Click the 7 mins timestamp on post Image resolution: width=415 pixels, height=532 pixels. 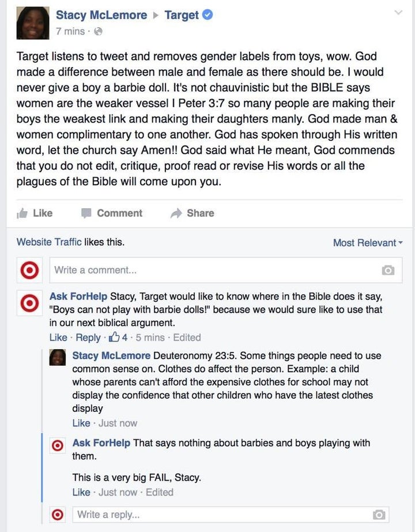point(70,31)
